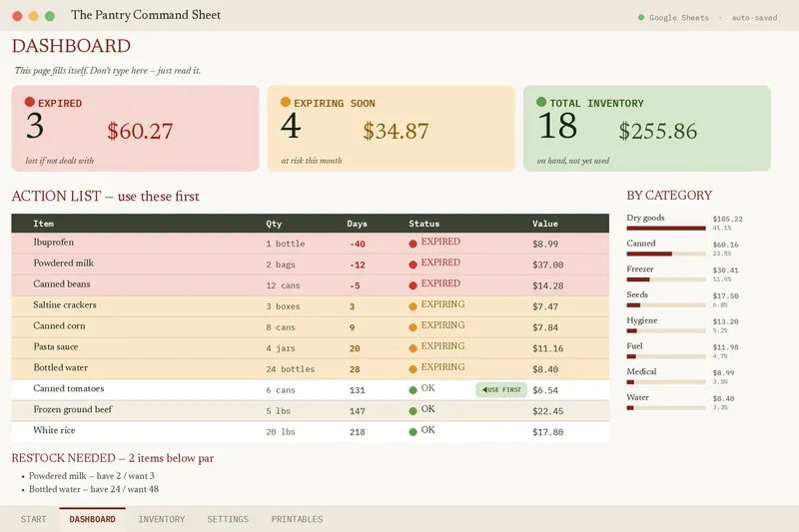Click the $37.00 value cell
Screen dimensions: 799x532
547,266
